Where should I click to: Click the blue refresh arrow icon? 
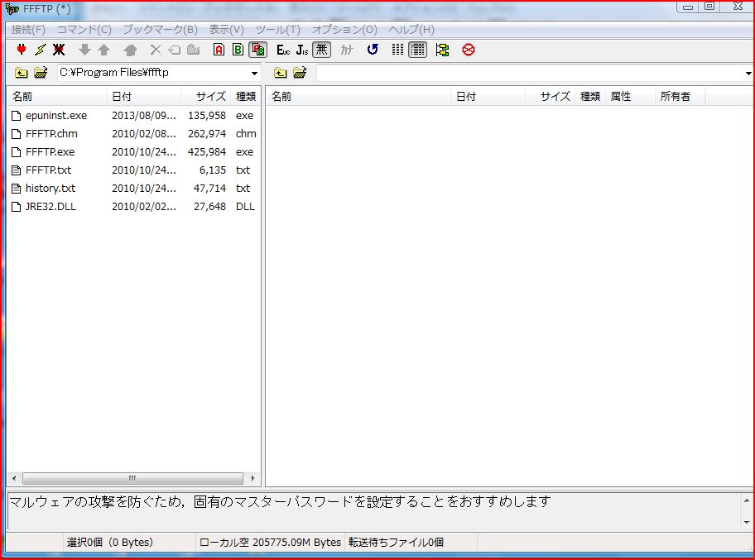373,50
